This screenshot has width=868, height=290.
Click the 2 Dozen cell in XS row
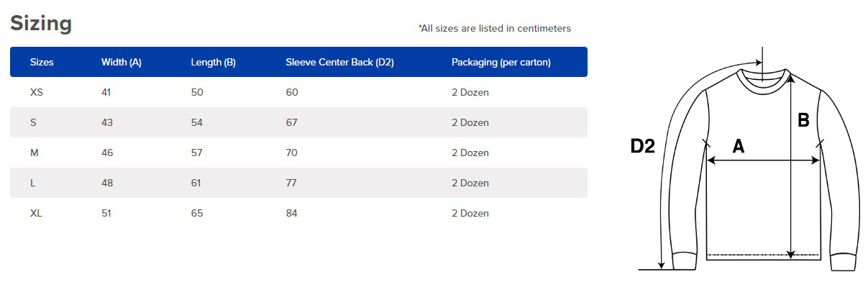pyautogui.click(x=470, y=92)
